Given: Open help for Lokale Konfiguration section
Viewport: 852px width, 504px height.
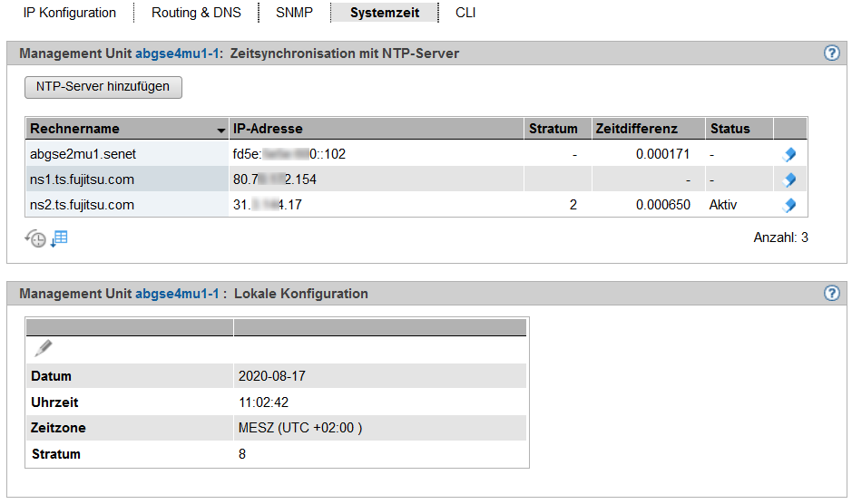Looking at the screenshot, I should click(831, 294).
